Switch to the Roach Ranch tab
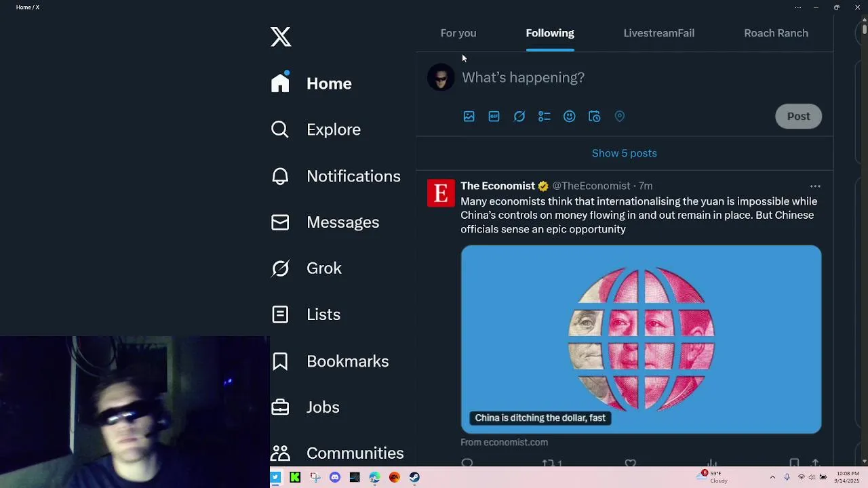 point(776,33)
